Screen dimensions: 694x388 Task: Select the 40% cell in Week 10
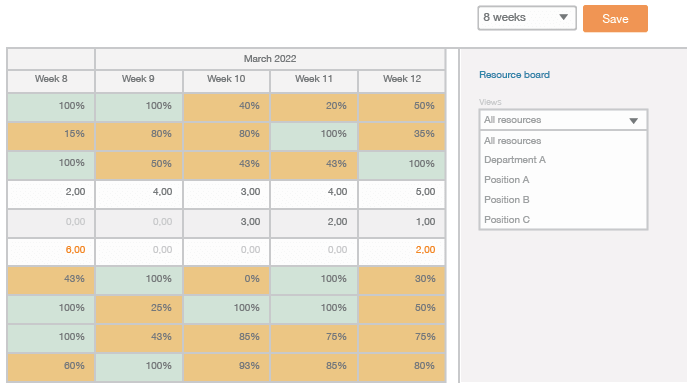tap(226, 107)
